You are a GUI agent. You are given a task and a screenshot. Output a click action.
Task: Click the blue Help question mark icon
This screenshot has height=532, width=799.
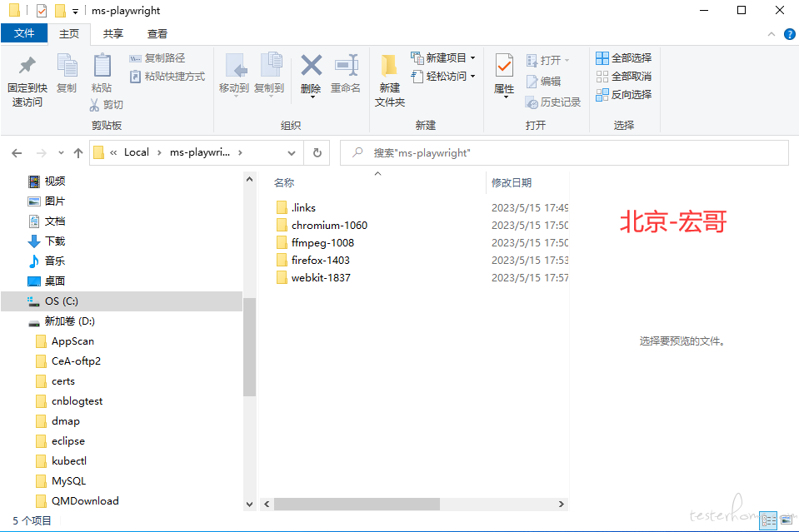[x=789, y=34]
